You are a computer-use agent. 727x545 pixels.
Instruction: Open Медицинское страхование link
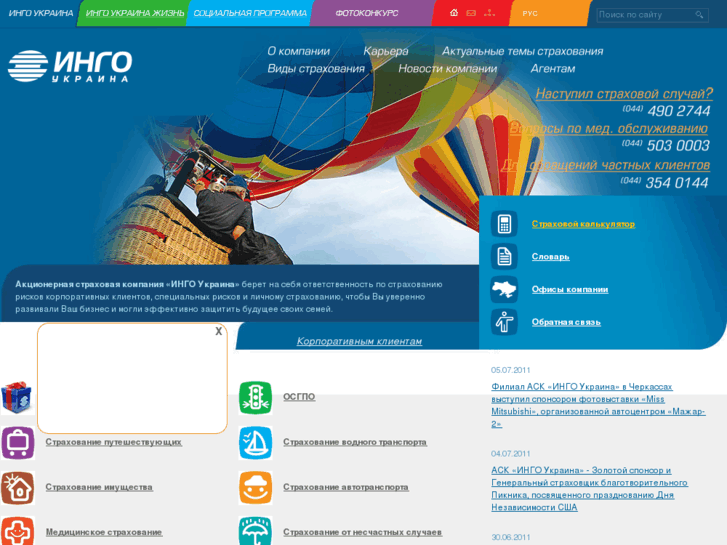pyautogui.click(x=104, y=532)
